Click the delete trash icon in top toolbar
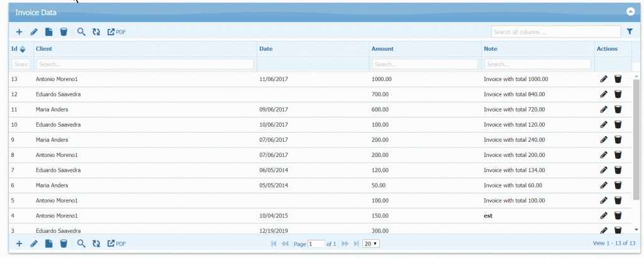644x258 pixels. (x=64, y=31)
